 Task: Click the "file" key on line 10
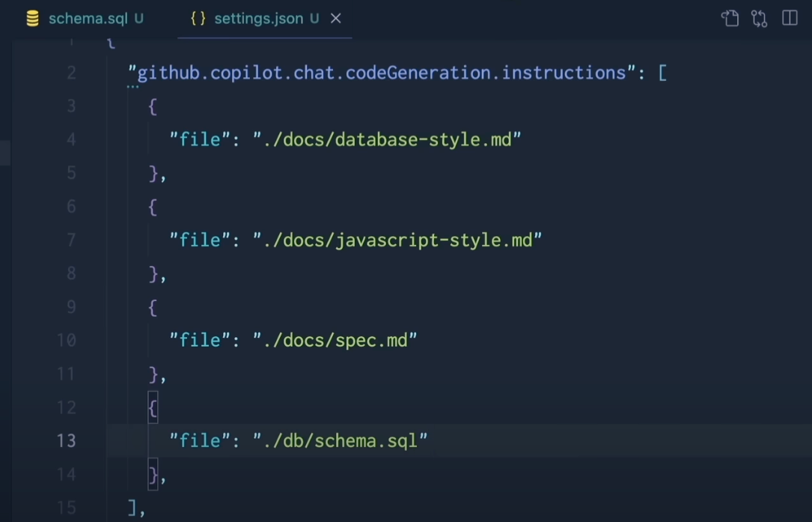(x=200, y=340)
